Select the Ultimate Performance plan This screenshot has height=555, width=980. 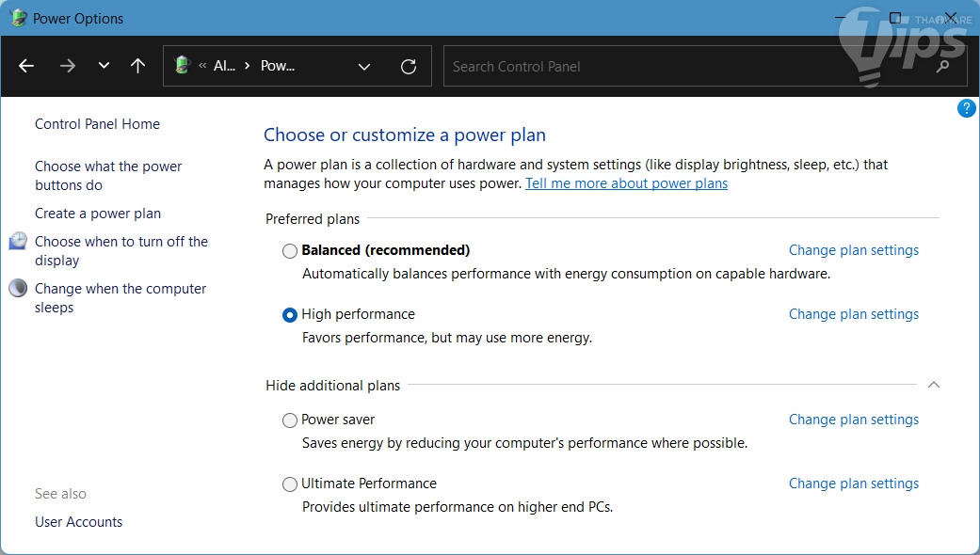290,484
